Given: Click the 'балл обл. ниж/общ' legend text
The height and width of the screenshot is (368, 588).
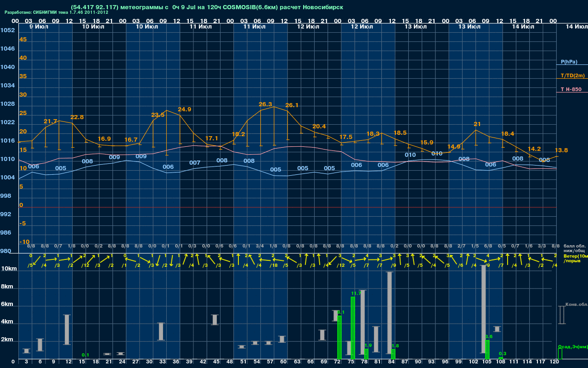Looking at the screenshot, I should pos(575,248).
